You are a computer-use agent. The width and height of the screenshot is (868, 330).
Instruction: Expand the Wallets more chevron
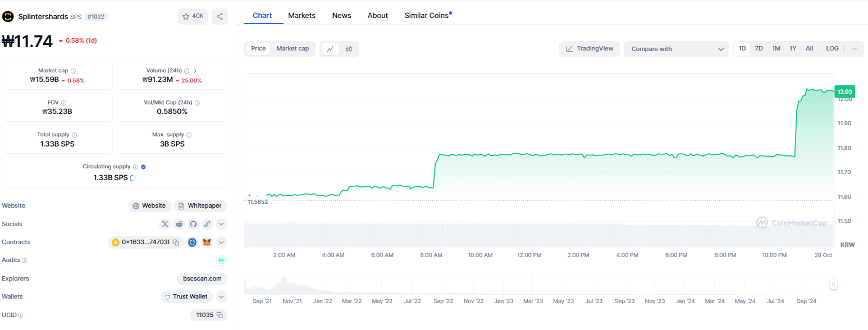[x=221, y=296]
